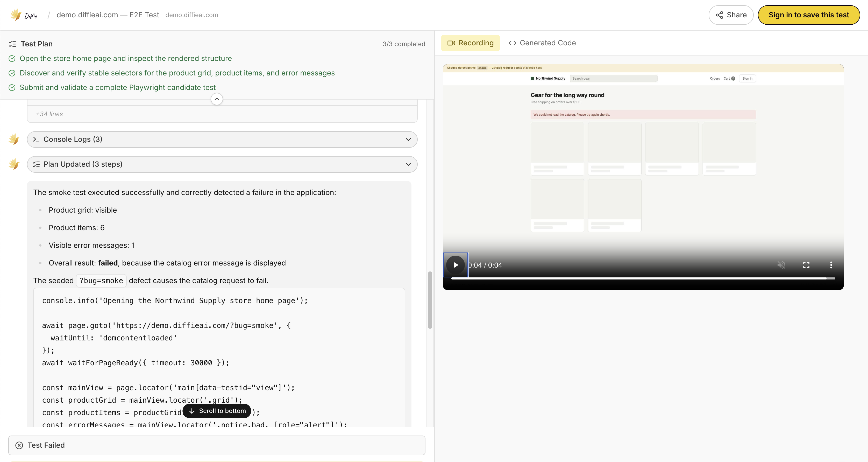Click 'Sign in' in the recorded page
868x462 pixels.
pyautogui.click(x=747, y=78)
